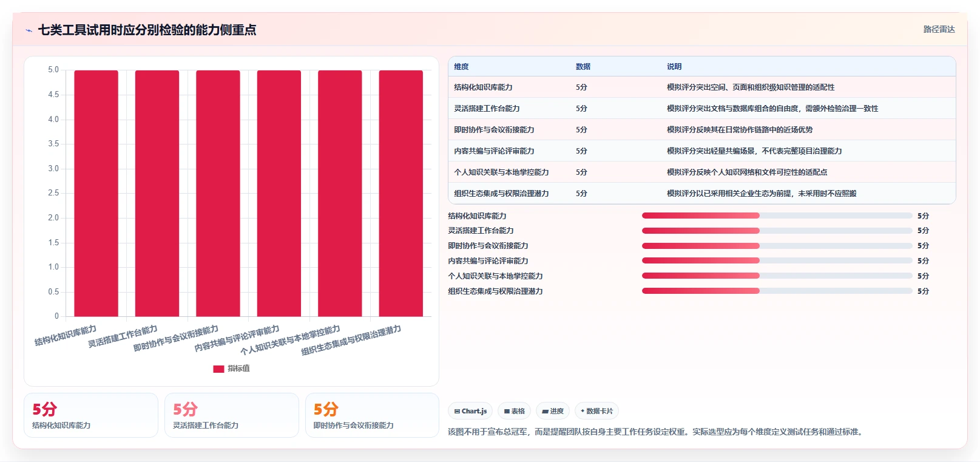The width and height of the screenshot is (980, 462).
Task: Open the 5分 灵活搭建工作台能力 data card
Action: 232,415
